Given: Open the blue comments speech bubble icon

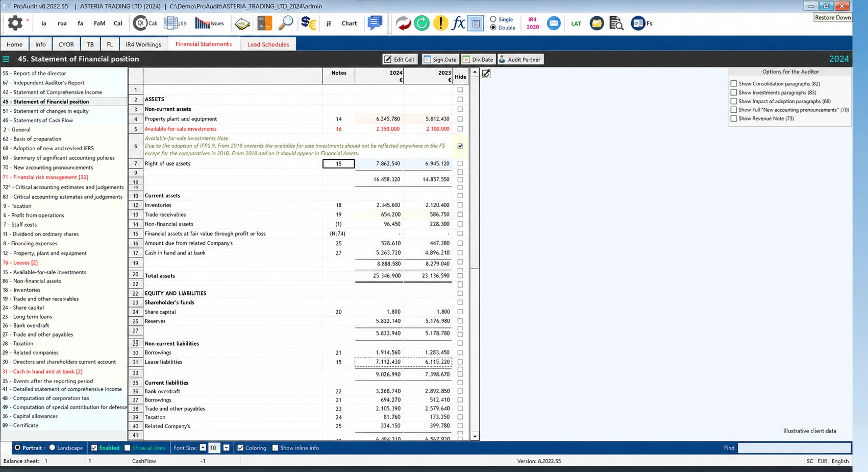Looking at the screenshot, I should 375,23.
